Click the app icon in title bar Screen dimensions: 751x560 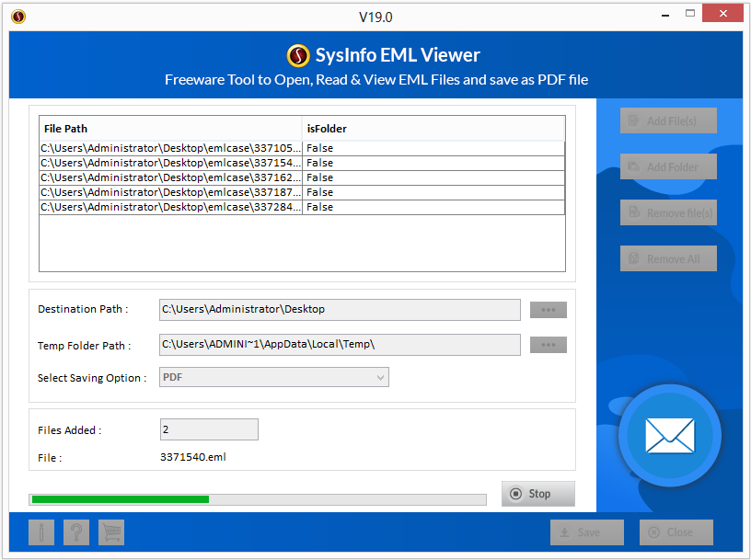[18, 17]
